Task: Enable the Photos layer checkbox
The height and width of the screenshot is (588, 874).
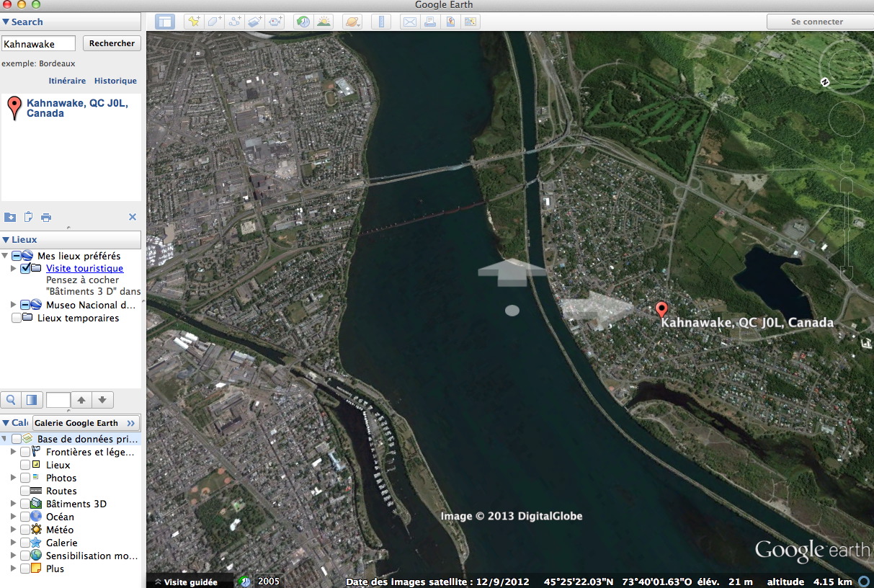Action: pos(25,478)
